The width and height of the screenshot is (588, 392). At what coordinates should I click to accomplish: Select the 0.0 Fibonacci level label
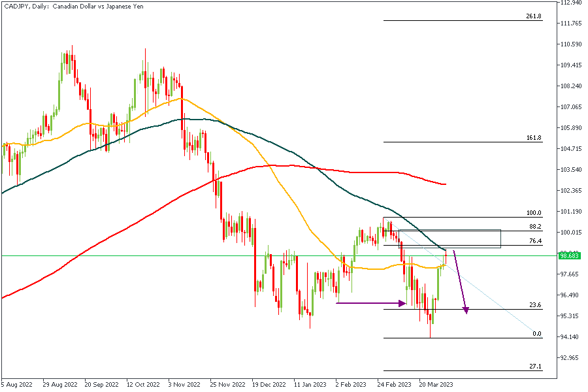pyautogui.click(x=537, y=334)
